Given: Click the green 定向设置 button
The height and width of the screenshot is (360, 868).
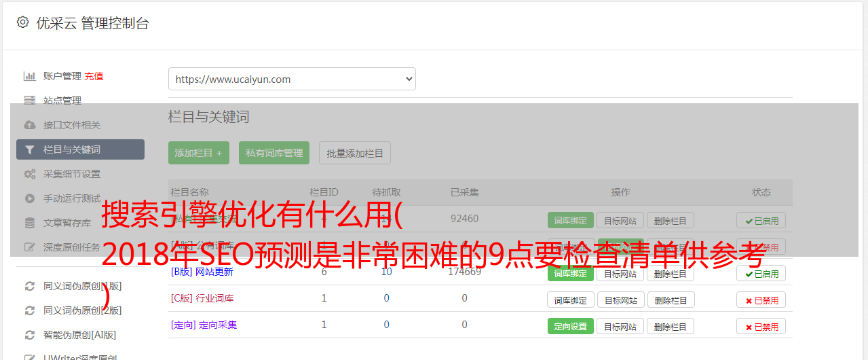Looking at the screenshot, I should (571, 326).
